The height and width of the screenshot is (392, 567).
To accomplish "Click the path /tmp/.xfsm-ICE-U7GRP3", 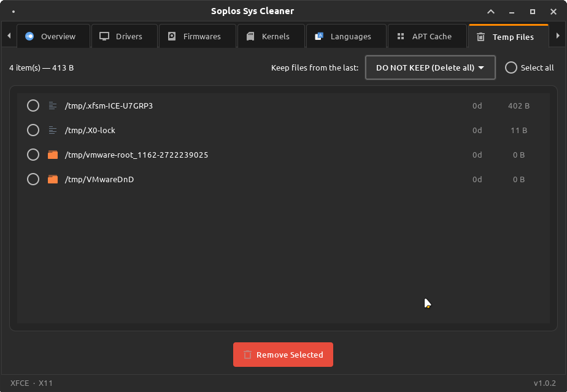I will (x=109, y=106).
